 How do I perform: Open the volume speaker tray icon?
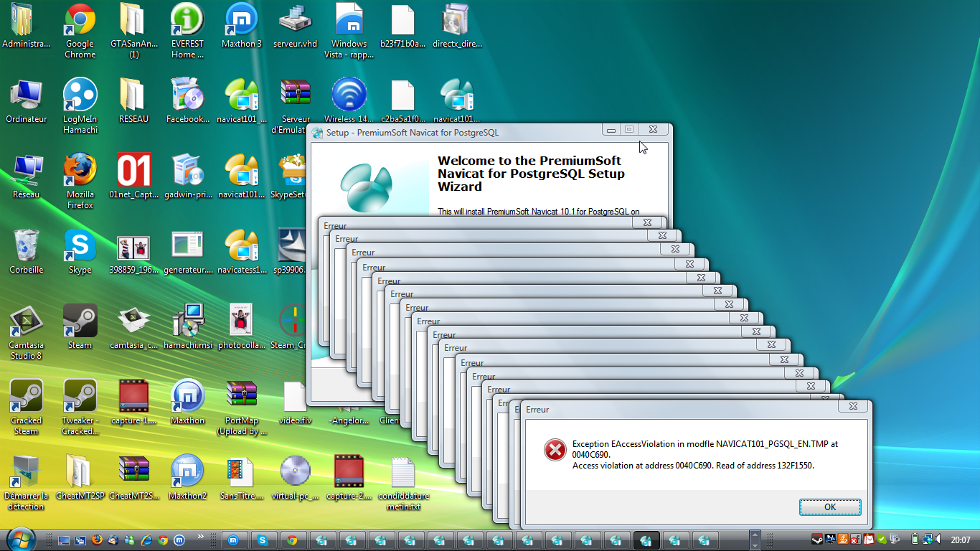(x=939, y=540)
